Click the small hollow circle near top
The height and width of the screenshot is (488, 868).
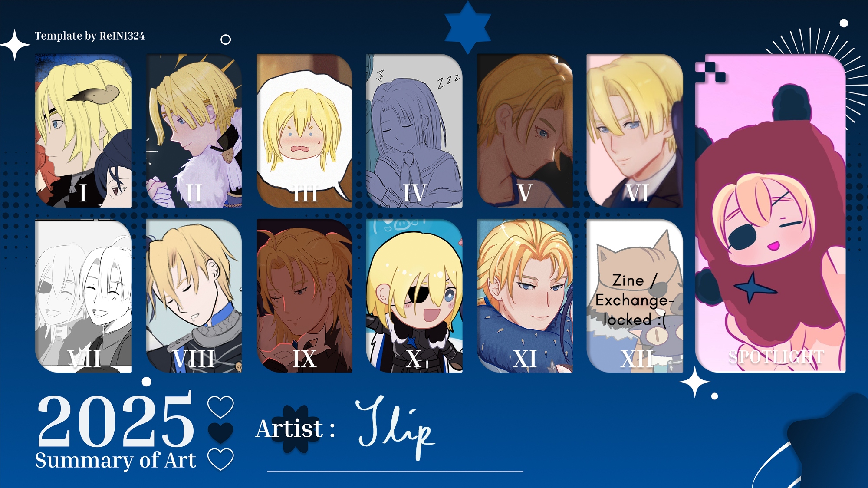(226, 40)
